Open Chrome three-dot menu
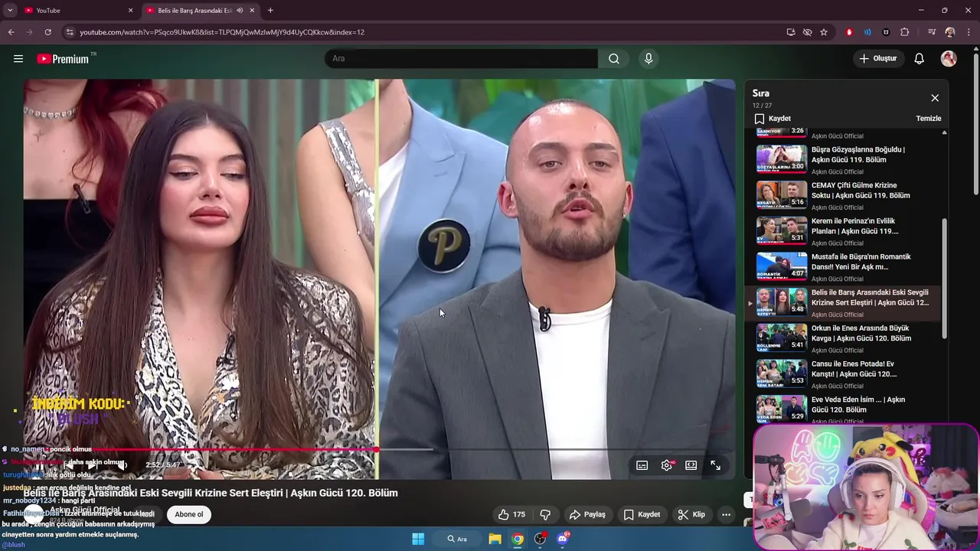980x551 pixels. [969, 32]
